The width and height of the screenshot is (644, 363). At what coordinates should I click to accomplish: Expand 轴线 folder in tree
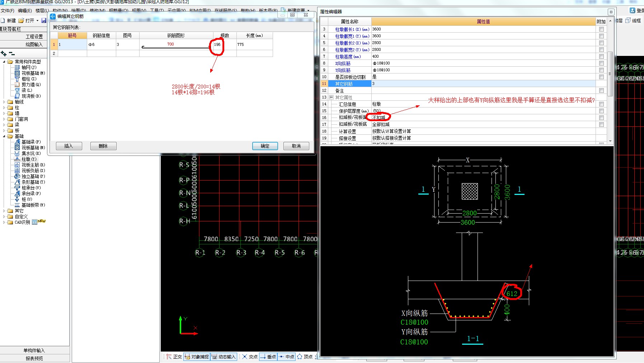click(4, 102)
